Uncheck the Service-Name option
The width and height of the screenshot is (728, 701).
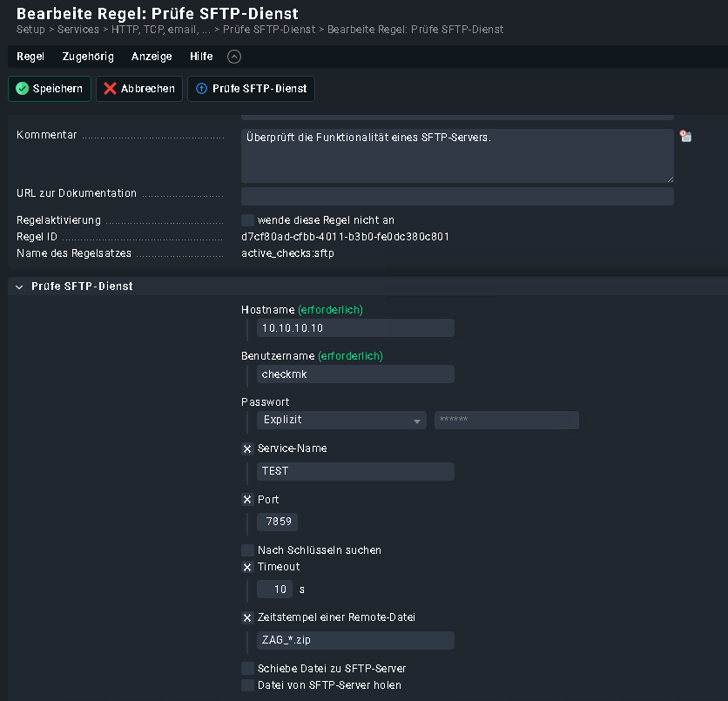247,448
